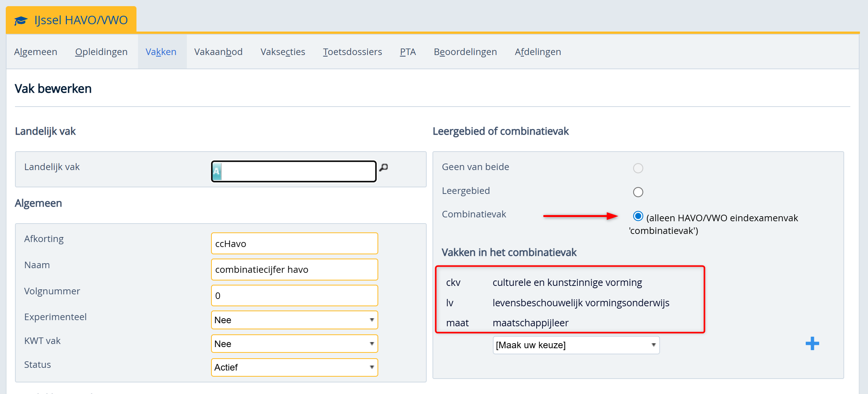This screenshot has height=394, width=868.
Task: Click the magnifier search icon beside Landelijk vak
Action: point(384,167)
